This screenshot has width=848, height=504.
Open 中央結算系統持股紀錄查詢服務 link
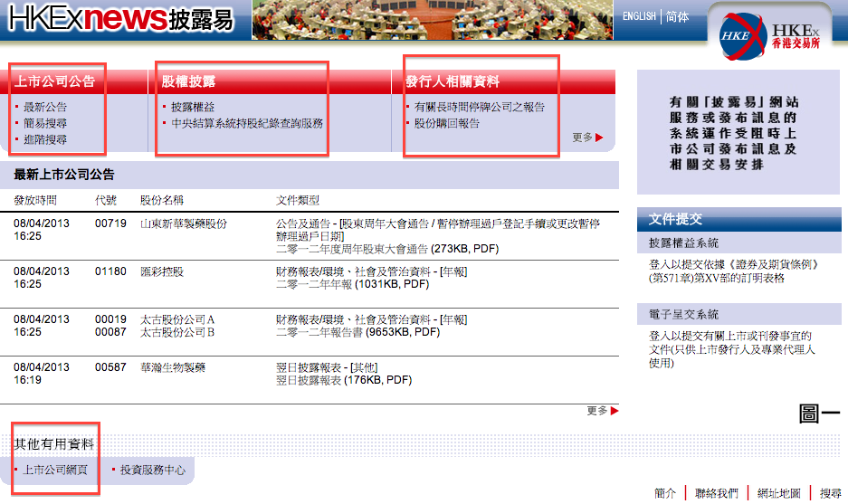click(x=246, y=123)
